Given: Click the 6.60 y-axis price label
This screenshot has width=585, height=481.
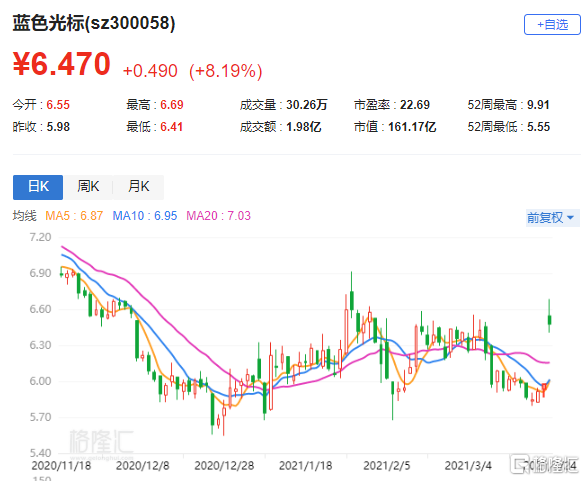Looking at the screenshot, I should coord(40,309).
